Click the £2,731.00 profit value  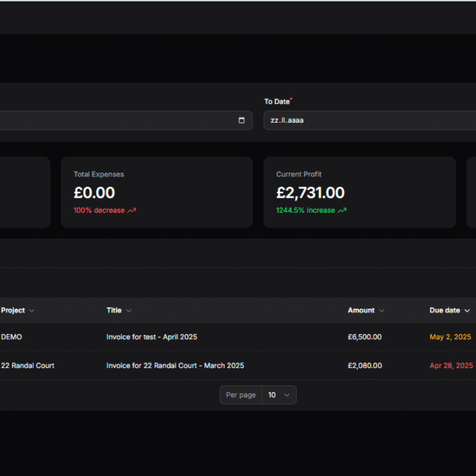310,193
